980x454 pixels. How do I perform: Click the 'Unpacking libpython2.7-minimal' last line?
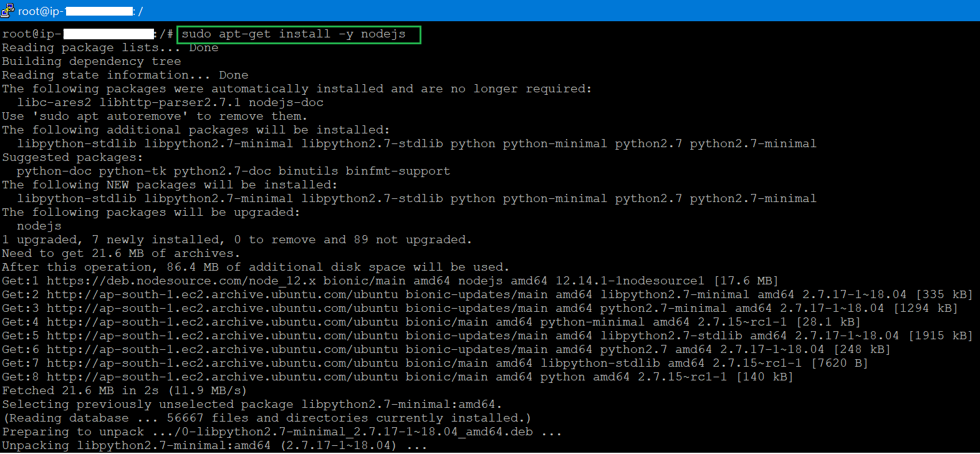pyautogui.click(x=214, y=446)
